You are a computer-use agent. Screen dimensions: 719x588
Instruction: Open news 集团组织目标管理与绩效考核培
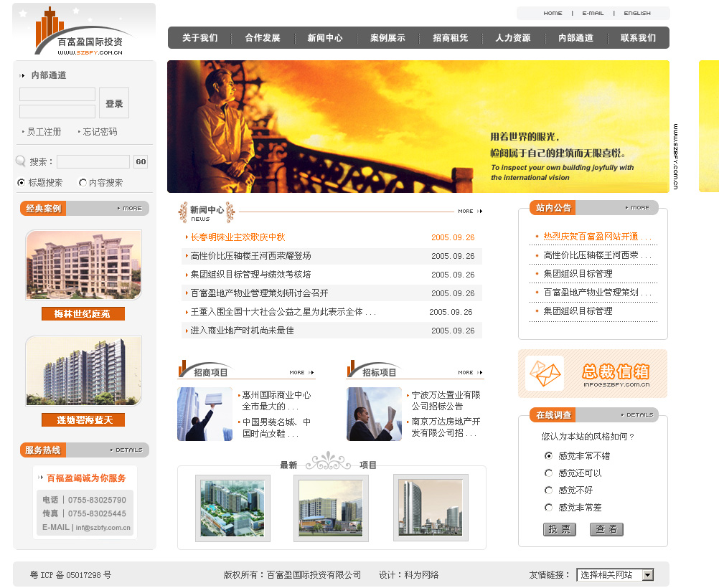click(250, 275)
